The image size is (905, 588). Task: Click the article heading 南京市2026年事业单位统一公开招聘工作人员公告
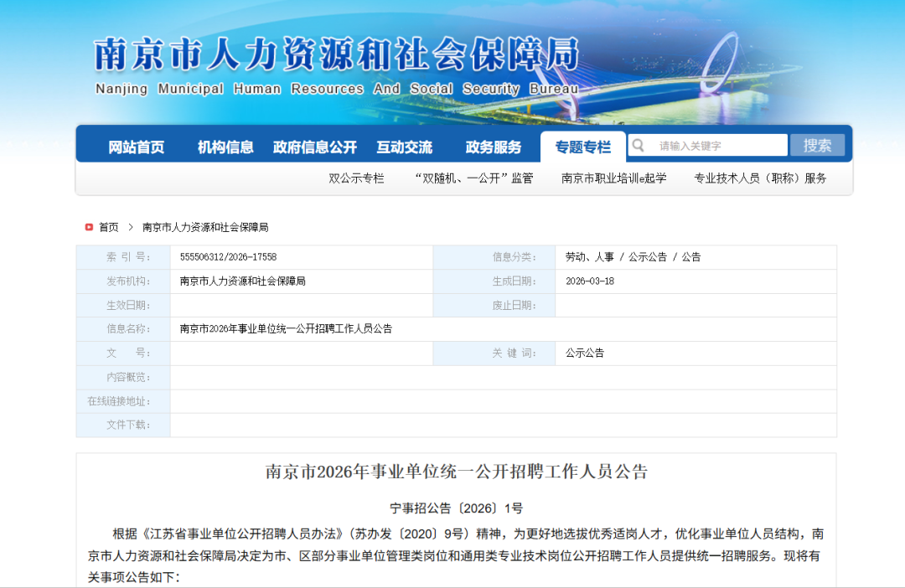tap(457, 472)
